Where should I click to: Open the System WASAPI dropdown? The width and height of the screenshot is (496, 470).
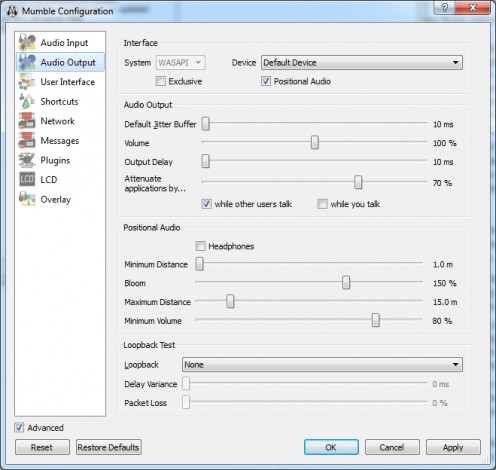point(181,63)
